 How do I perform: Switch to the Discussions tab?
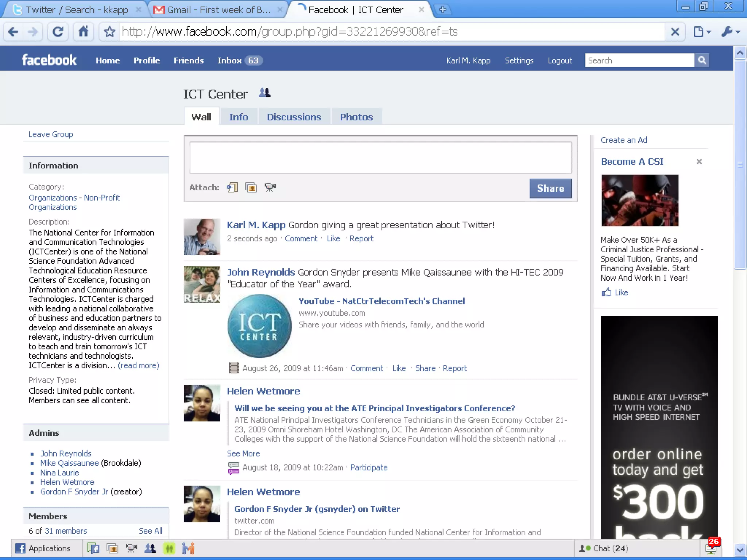pyautogui.click(x=294, y=117)
